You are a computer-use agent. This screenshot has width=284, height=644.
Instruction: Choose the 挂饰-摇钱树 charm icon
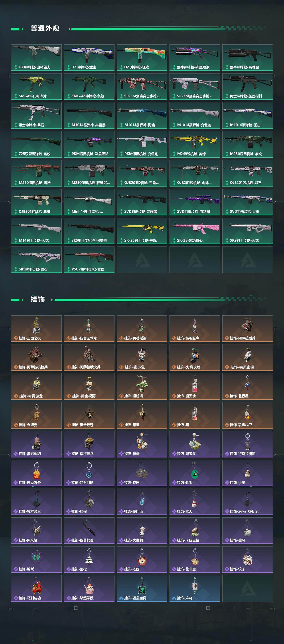pos(142,386)
